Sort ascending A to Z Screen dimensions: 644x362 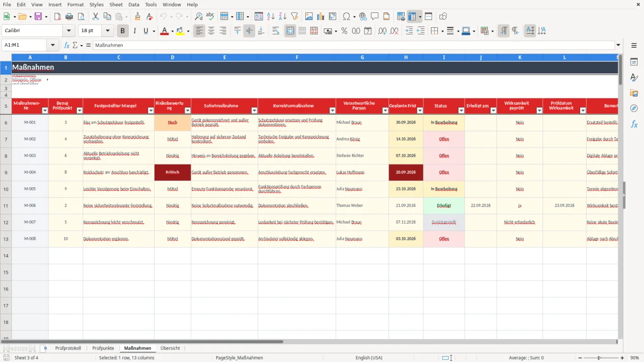[x=271, y=17]
